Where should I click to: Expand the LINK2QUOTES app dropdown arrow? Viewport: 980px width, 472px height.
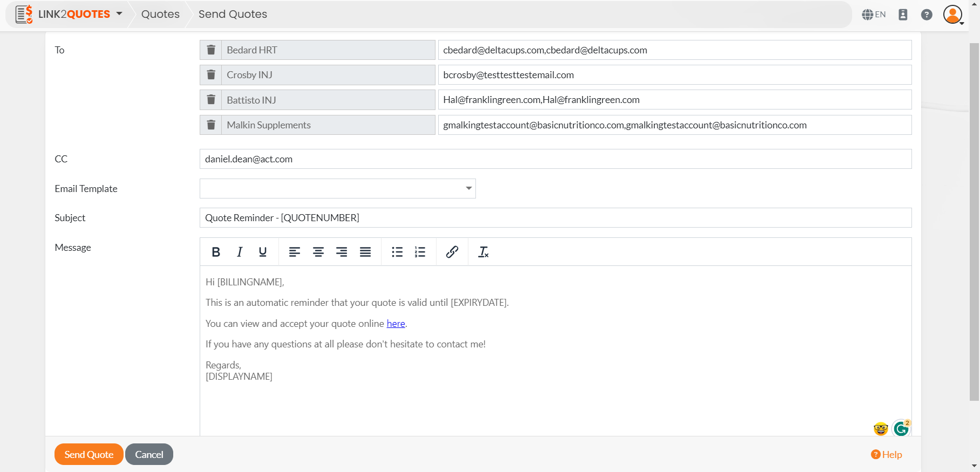[119, 14]
